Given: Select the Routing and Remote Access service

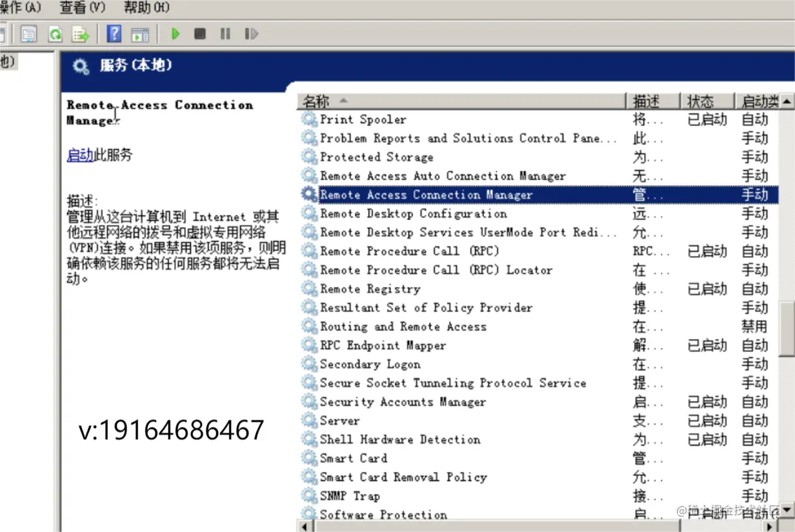Looking at the screenshot, I should click(x=403, y=326).
